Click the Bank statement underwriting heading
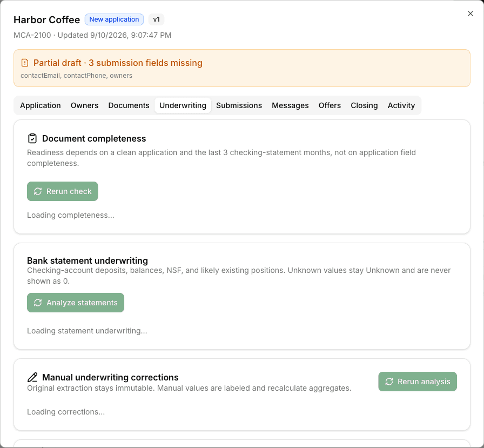Viewport: 484px width, 448px height. point(88,260)
